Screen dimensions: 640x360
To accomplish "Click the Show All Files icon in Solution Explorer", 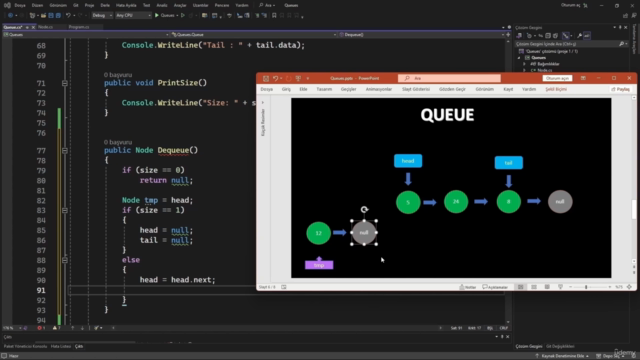I will (556, 36).
